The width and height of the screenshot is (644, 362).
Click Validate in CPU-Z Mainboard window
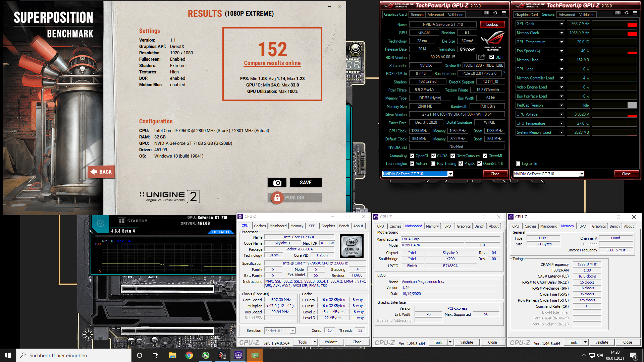pos(467,342)
